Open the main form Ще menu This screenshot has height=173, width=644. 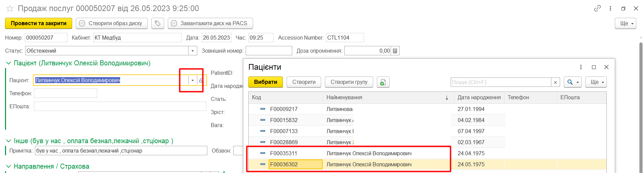625,23
